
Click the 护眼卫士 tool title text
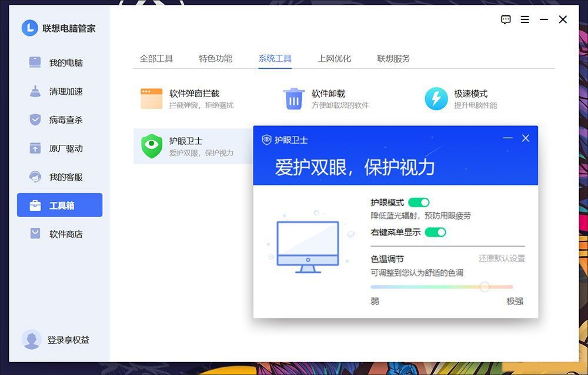click(186, 141)
